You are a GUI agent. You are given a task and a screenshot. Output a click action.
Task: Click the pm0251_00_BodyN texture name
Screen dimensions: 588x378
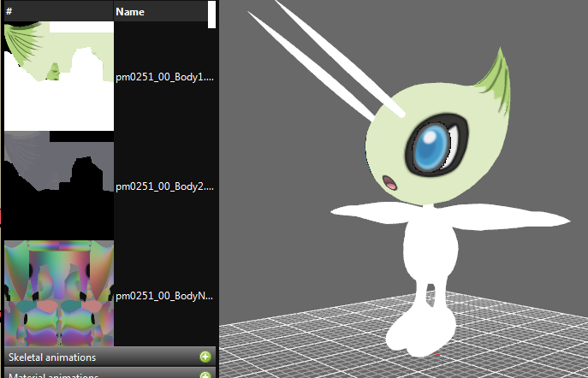pos(164,295)
